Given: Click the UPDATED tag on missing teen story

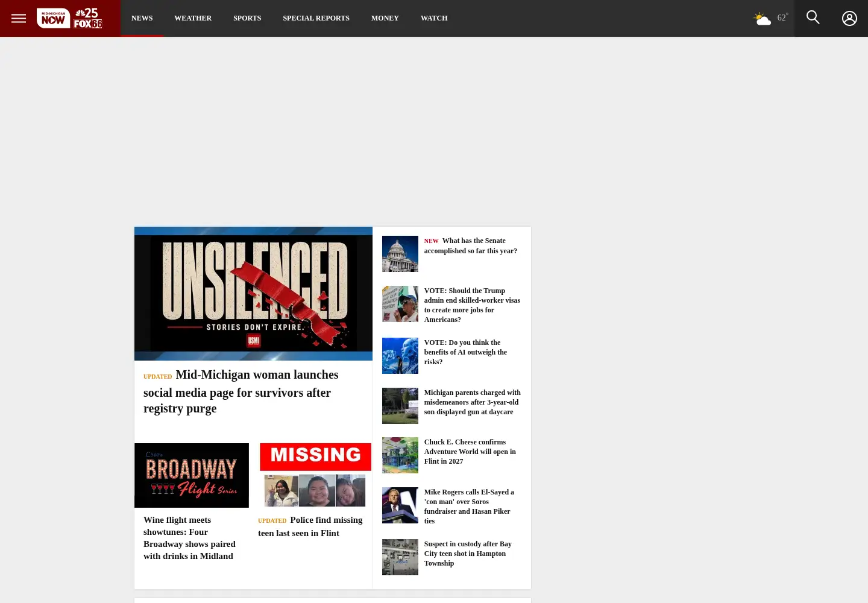Looking at the screenshot, I should pos(272,521).
